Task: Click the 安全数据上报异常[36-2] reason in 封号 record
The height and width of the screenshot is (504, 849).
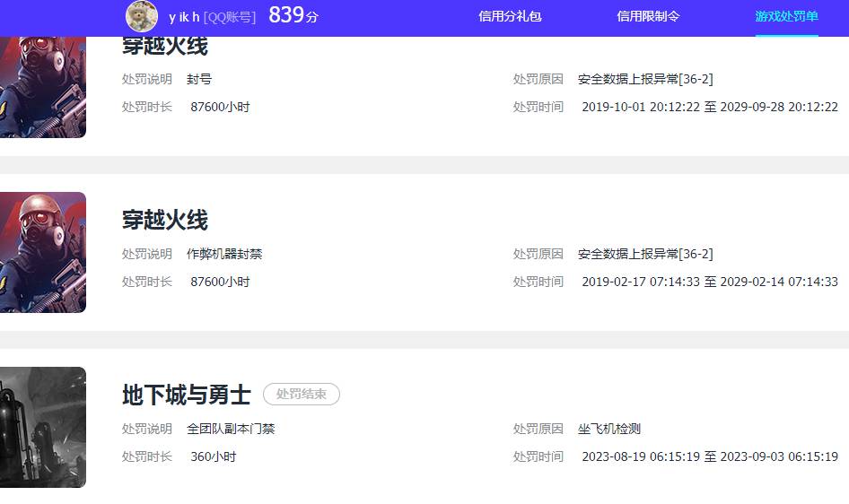Action: [x=645, y=80]
